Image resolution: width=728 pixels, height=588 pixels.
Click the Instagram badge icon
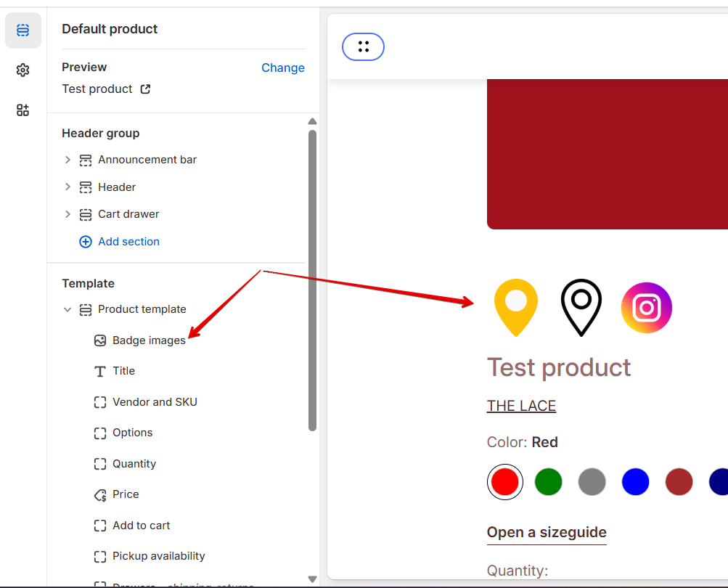[646, 308]
